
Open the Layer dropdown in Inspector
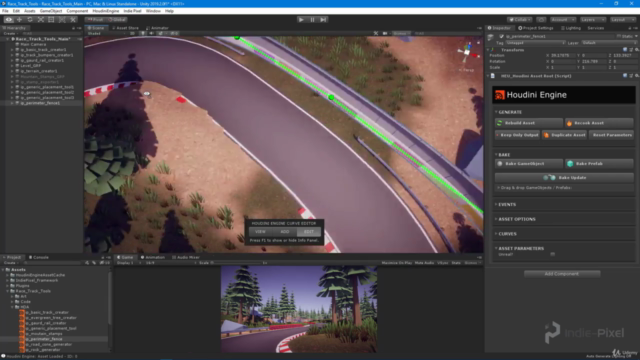point(609,43)
